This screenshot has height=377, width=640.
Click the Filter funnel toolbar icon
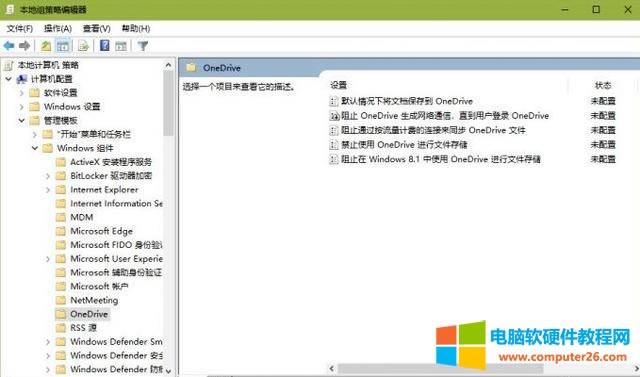(x=142, y=46)
